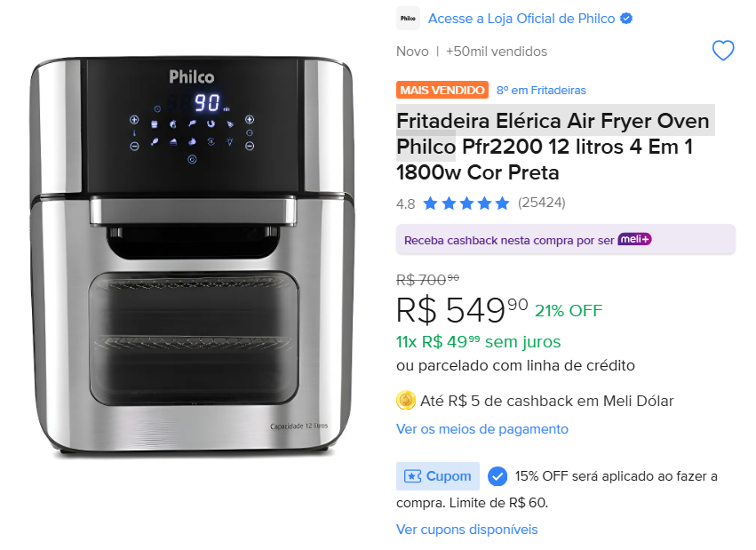Click the five-star rating icons
The width and height of the screenshot is (756, 550).
[466, 203]
